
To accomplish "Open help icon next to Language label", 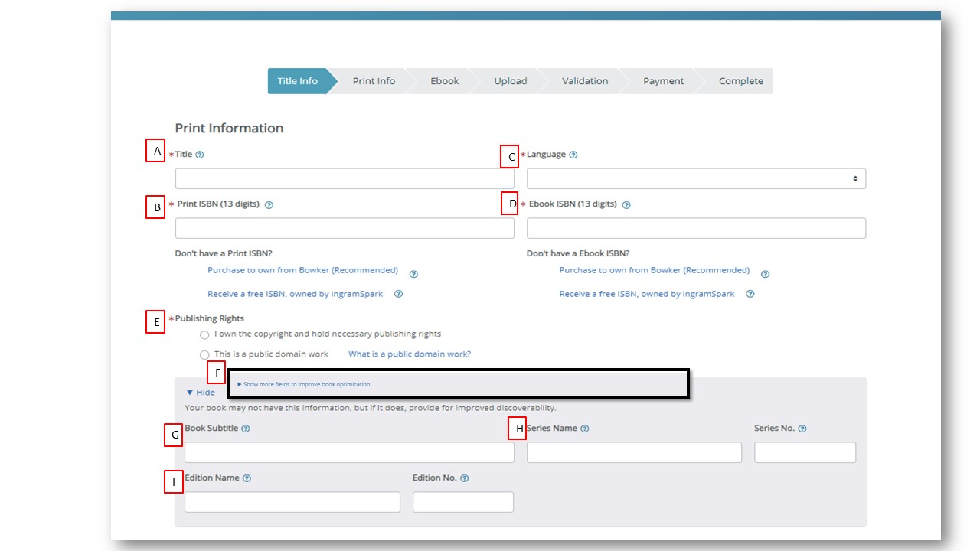I will (x=573, y=155).
